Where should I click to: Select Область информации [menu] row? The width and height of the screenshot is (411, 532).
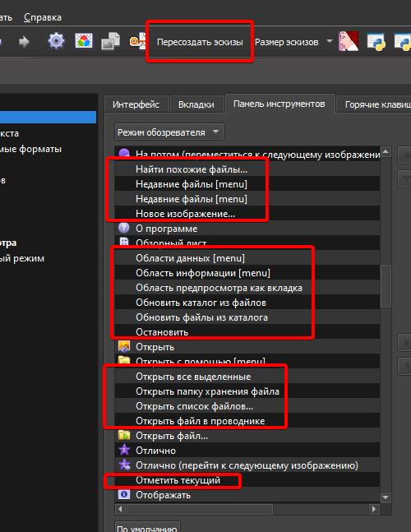(247, 273)
